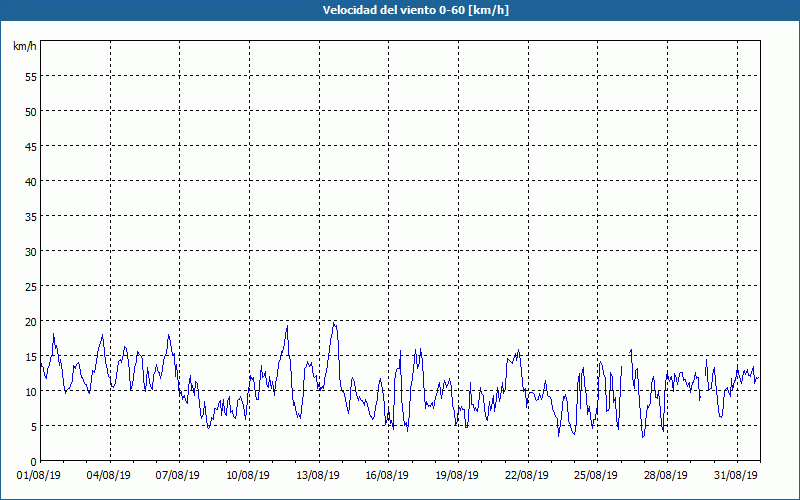Select the y-axis value 30
800x500 pixels.
(x=31, y=252)
